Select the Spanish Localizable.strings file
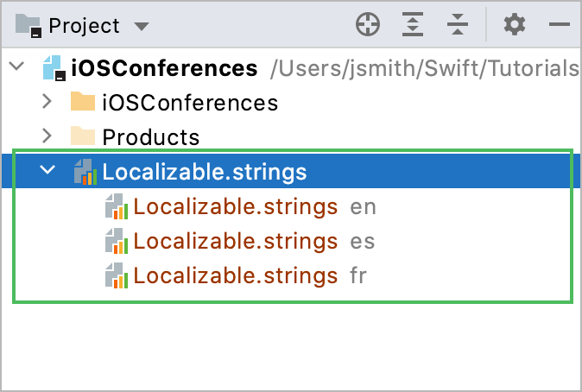 click(x=235, y=242)
